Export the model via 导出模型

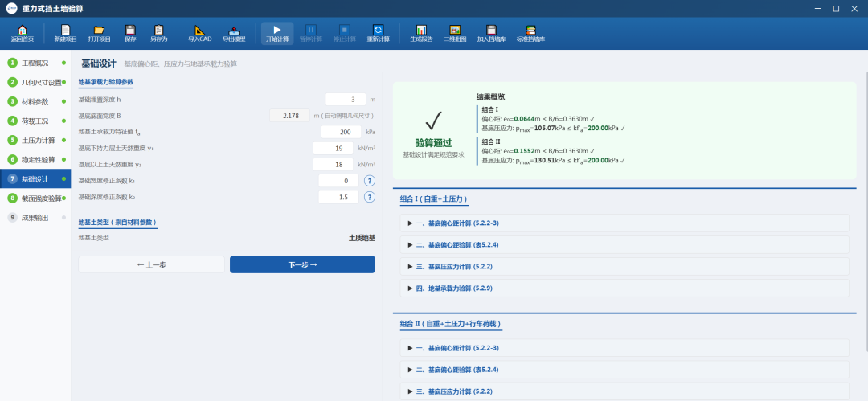[x=234, y=33]
